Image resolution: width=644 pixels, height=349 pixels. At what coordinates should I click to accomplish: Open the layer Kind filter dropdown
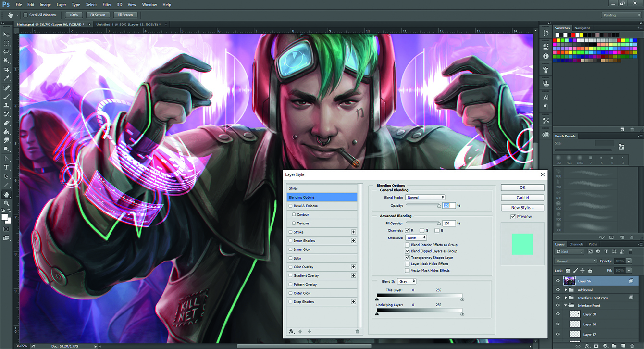click(x=570, y=251)
